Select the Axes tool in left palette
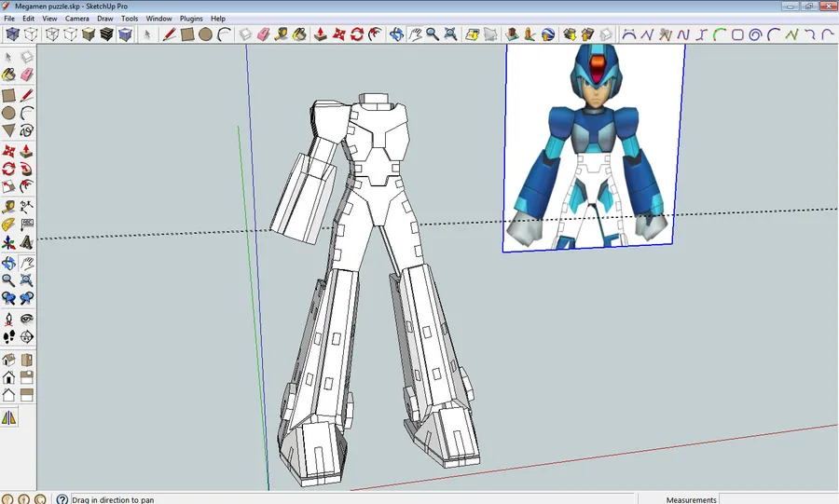Screen dimensions: 839x504 click(x=8, y=242)
